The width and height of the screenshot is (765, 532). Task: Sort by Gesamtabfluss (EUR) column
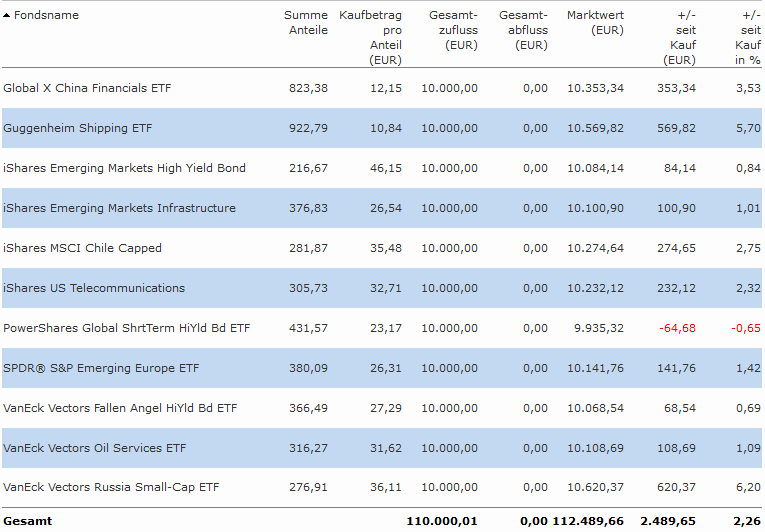(523, 30)
